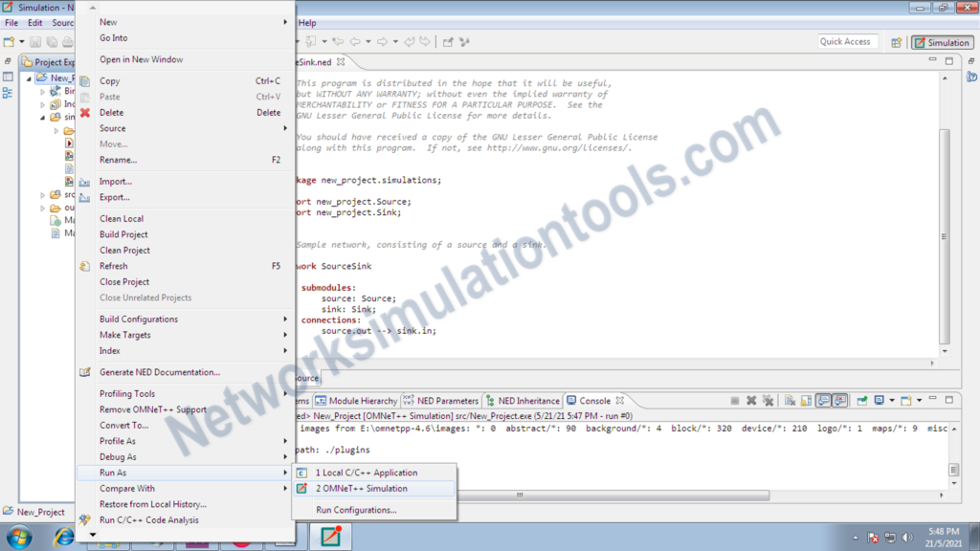Expand the src folder in Project Explorer
The width and height of the screenshot is (980, 551).
[x=42, y=195]
